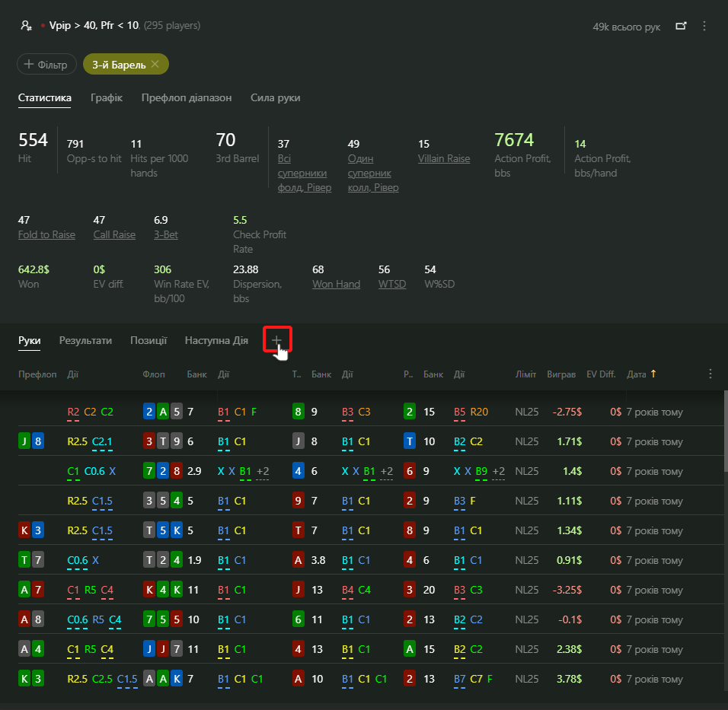This screenshot has width=728, height=710.
Task: Open hands table column options menu
Action: pyautogui.click(x=710, y=374)
